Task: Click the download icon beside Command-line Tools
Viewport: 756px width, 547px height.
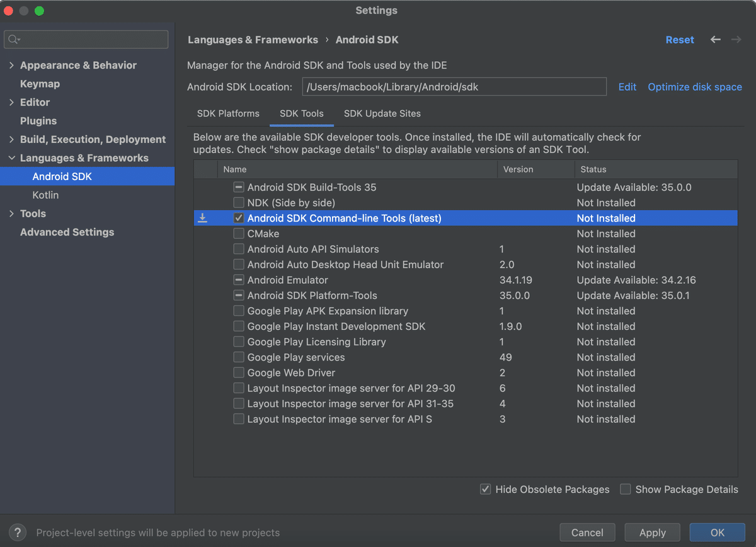Action: (202, 218)
